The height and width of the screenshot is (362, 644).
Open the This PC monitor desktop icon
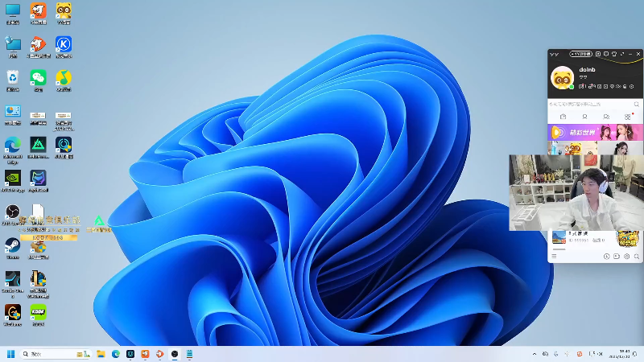pos(13,14)
